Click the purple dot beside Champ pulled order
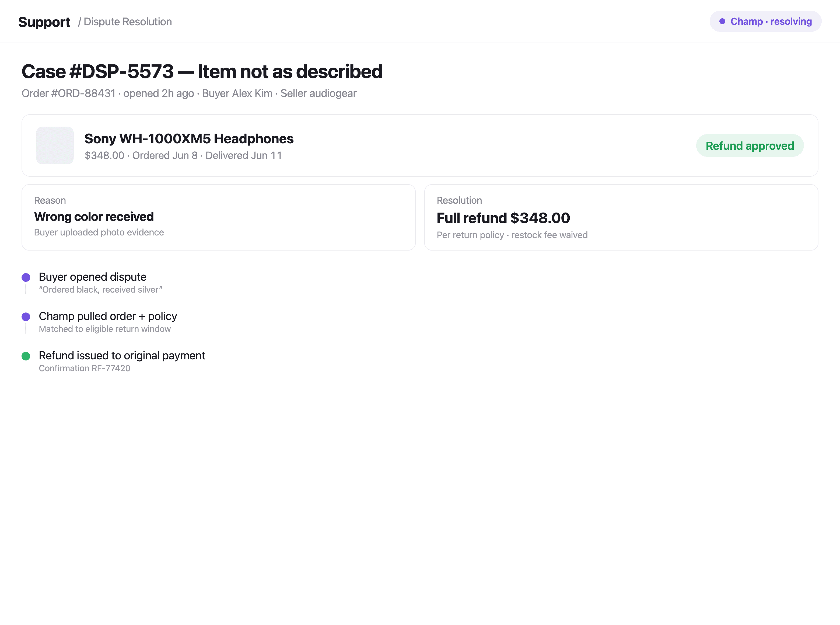Image resolution: width=840 pixels, height=625 pixels. click(26, 317)
